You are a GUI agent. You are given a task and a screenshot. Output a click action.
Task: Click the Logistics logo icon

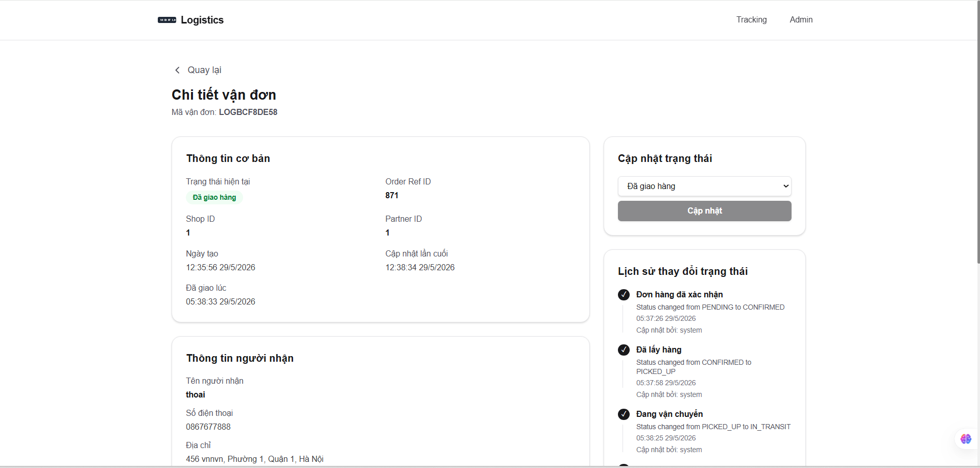[x=167, y=20]
